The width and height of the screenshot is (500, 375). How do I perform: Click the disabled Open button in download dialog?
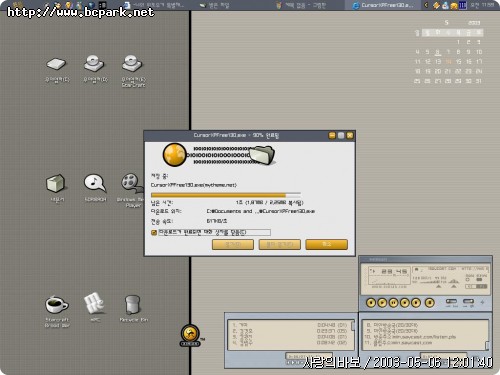[x=233, y=244]
